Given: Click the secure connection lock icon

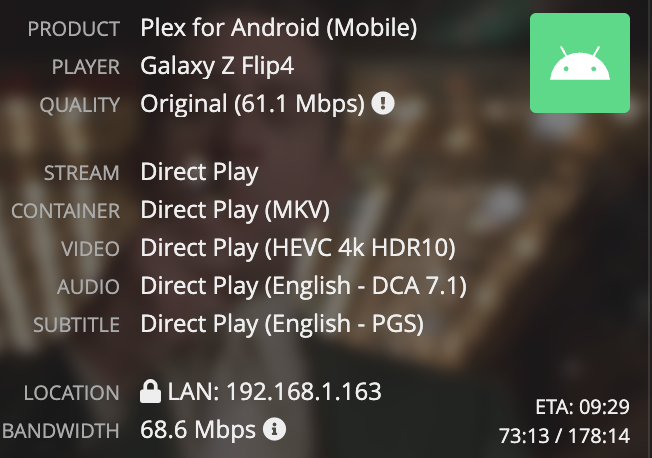Looking at the screenshot, I should (x=150, y=391).
